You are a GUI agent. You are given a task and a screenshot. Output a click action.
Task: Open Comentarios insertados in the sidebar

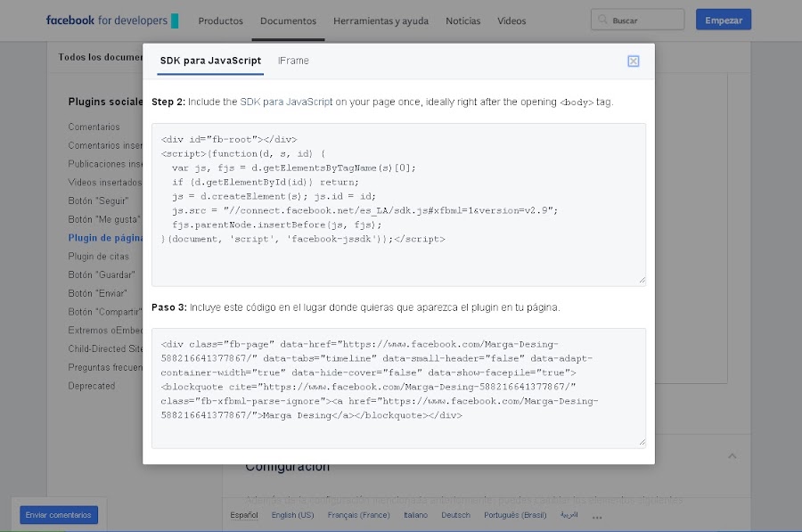(105, 145)
